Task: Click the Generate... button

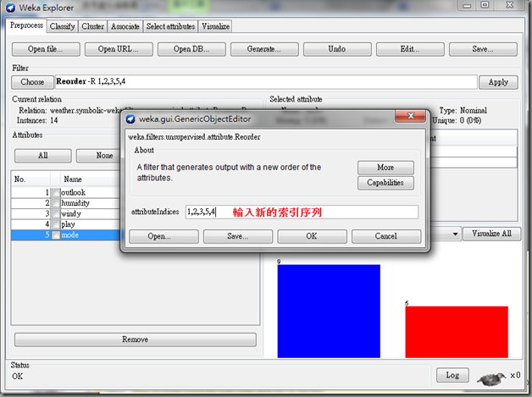Action: click(x=264, y=49)
